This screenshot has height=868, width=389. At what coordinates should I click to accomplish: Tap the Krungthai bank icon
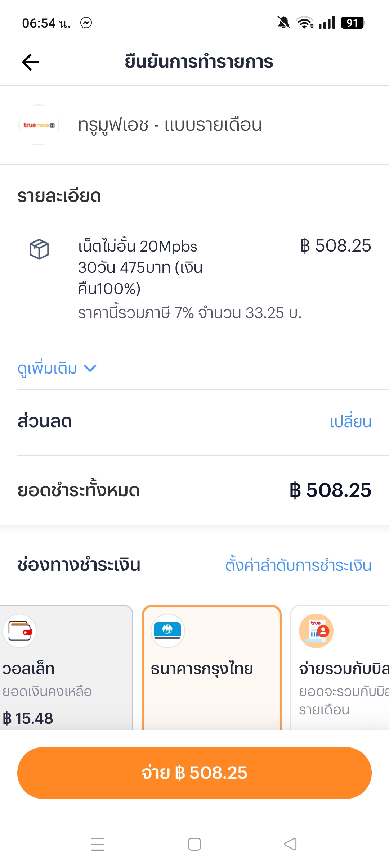click(167, 630)
